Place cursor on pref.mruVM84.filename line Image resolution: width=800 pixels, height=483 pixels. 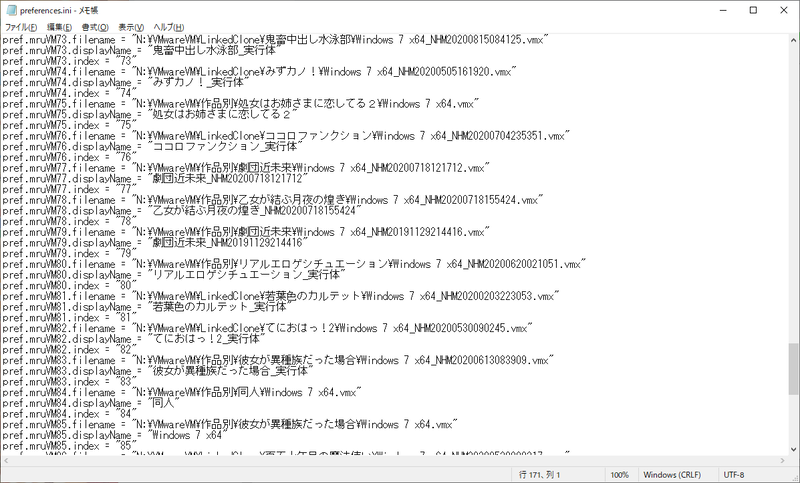(x=182, y=393)
